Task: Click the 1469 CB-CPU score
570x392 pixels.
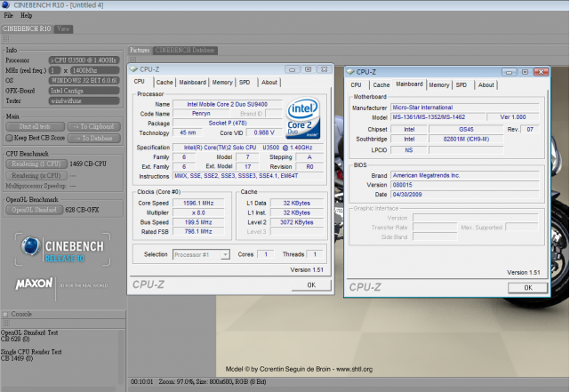Action: (x=88, y=164)
